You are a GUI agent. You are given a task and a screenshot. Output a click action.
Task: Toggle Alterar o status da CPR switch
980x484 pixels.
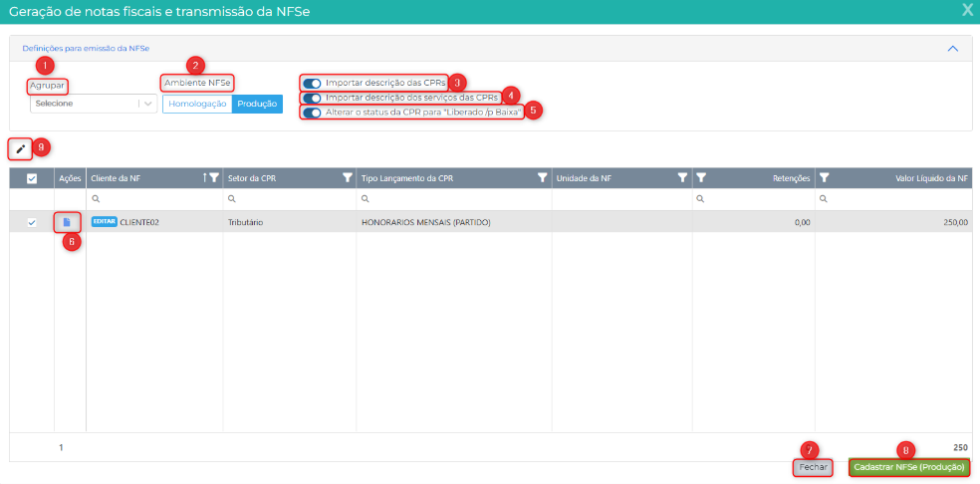[x=312, y=113]
